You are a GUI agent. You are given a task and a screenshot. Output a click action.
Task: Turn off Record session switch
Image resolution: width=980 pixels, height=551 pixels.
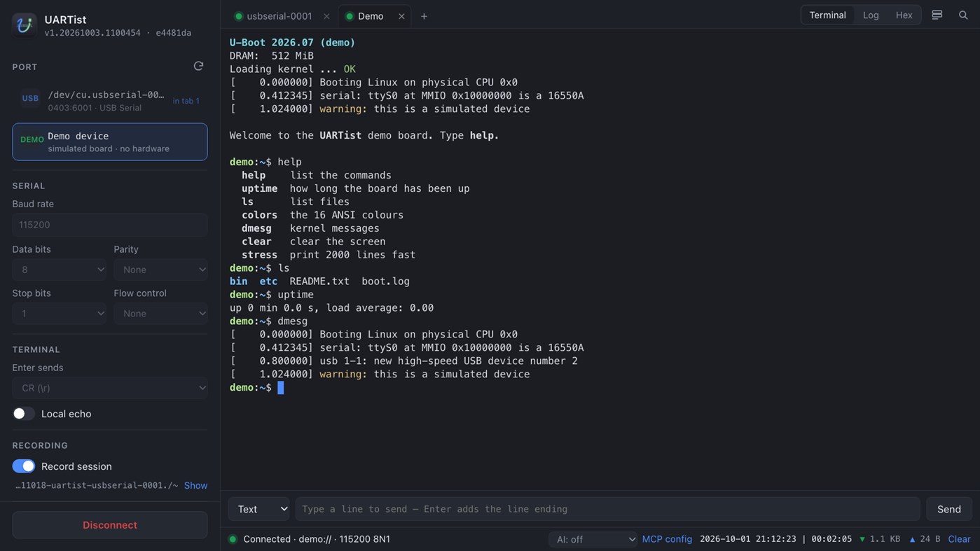coord(24,466)
